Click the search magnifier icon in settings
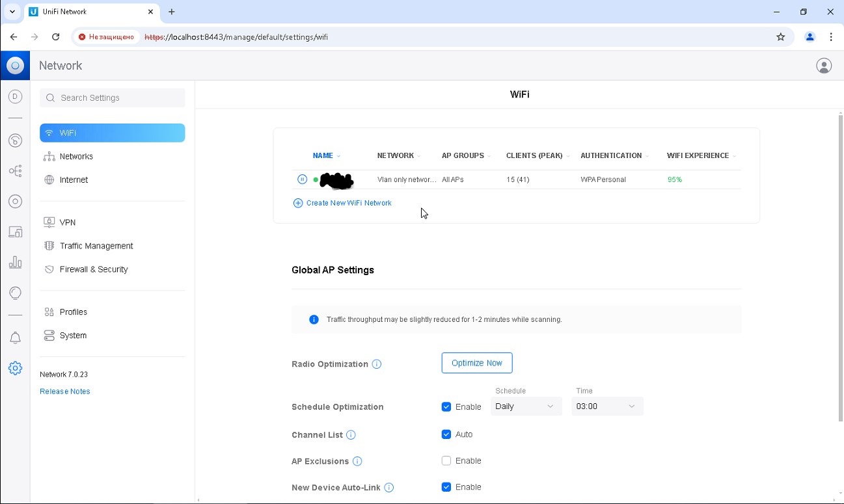Viewport: 844px width, 504px height. [x=50, y=98]
